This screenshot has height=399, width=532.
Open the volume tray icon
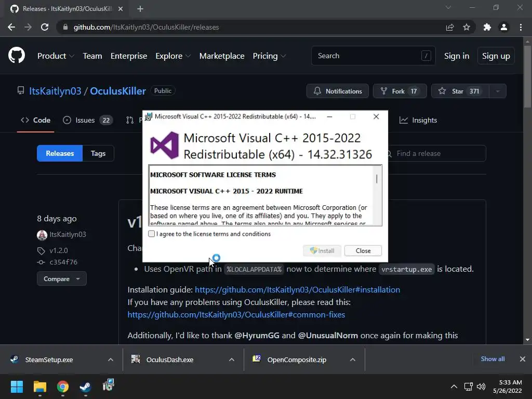(x=481, y=387)
